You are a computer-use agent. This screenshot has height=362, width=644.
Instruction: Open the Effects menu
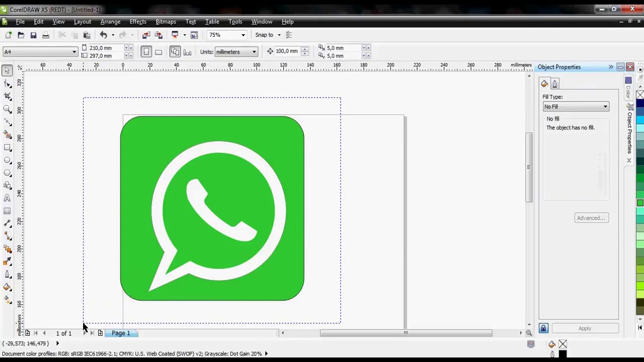(138, 22)
